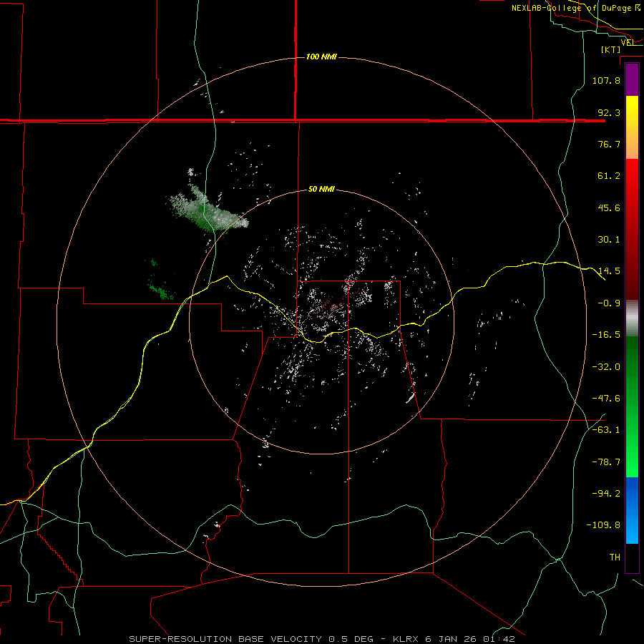Click the -0.9 scale value
The image size is (644, 644).
609,303
